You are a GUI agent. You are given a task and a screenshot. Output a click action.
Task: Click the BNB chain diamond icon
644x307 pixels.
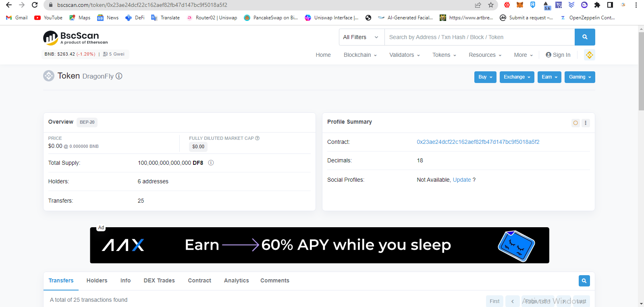(589, 55)
